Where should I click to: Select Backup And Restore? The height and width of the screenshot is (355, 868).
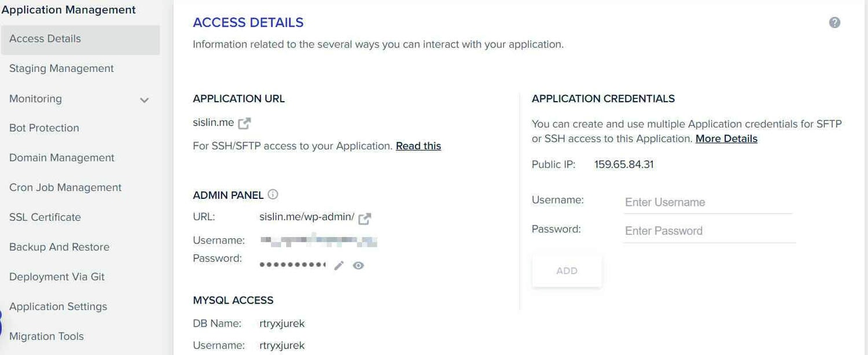click(59, 247)
